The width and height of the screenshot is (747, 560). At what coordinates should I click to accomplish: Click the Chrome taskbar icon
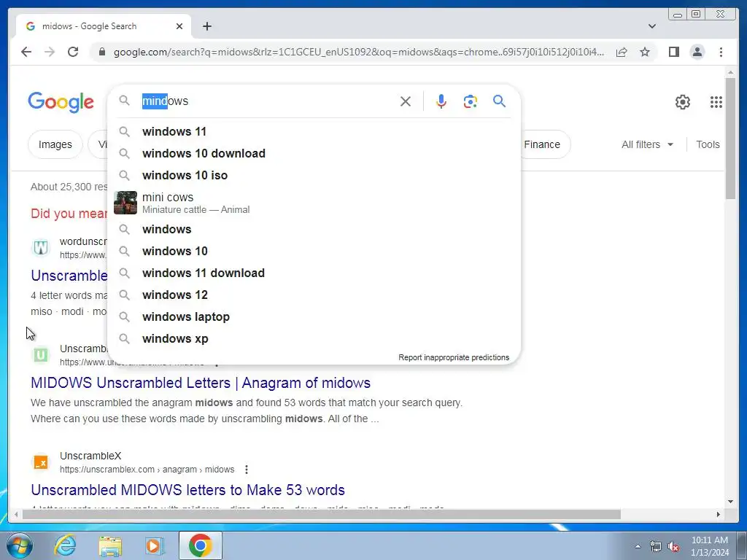pyautogui.click(x=200, y=545)
